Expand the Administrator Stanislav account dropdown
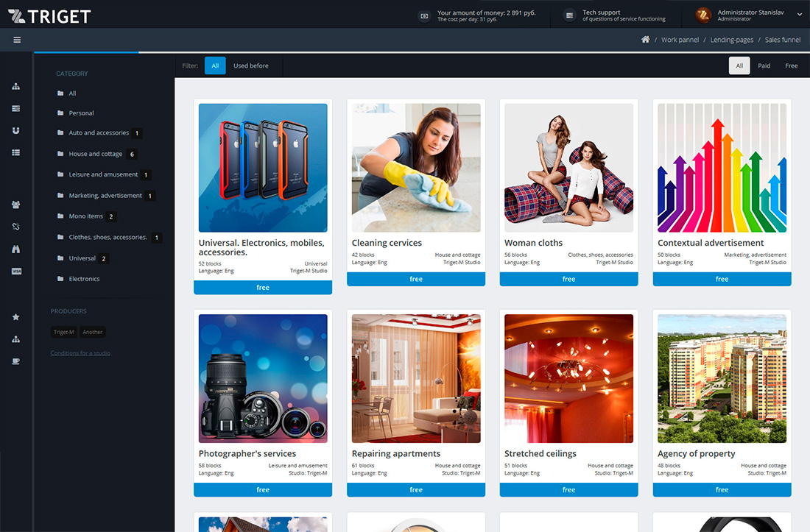The image size is (810, 532). click(799, 15)
